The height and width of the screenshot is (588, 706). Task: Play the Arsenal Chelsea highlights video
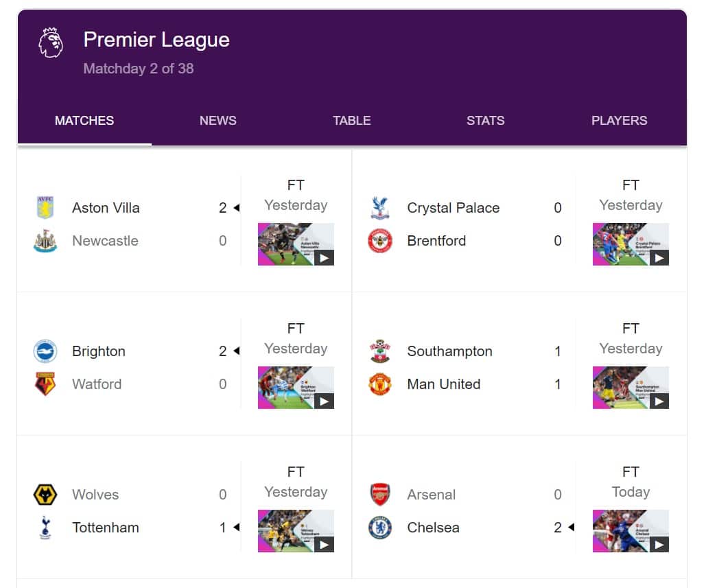631,531
